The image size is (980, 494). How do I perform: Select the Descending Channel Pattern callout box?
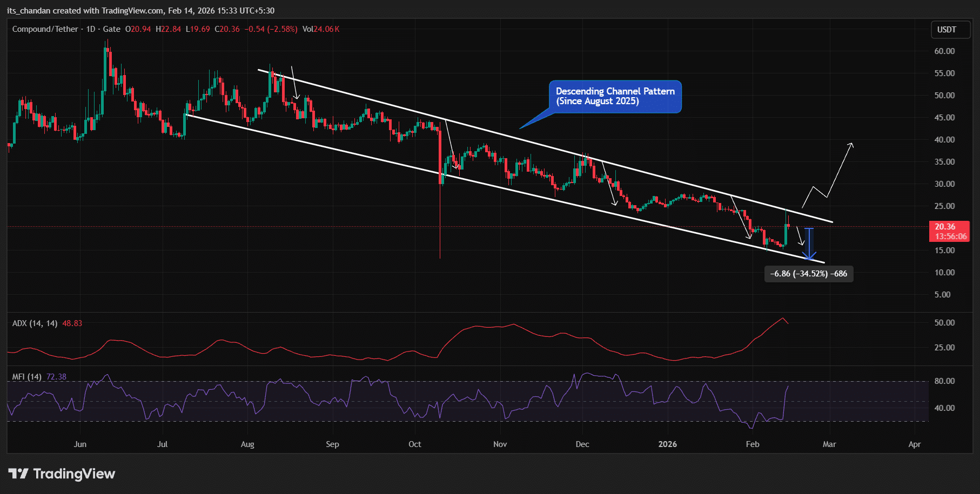615,97
